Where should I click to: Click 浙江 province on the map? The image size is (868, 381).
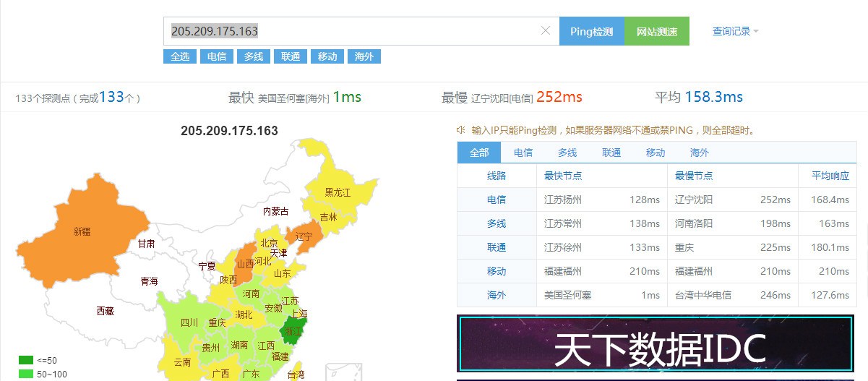293,330
